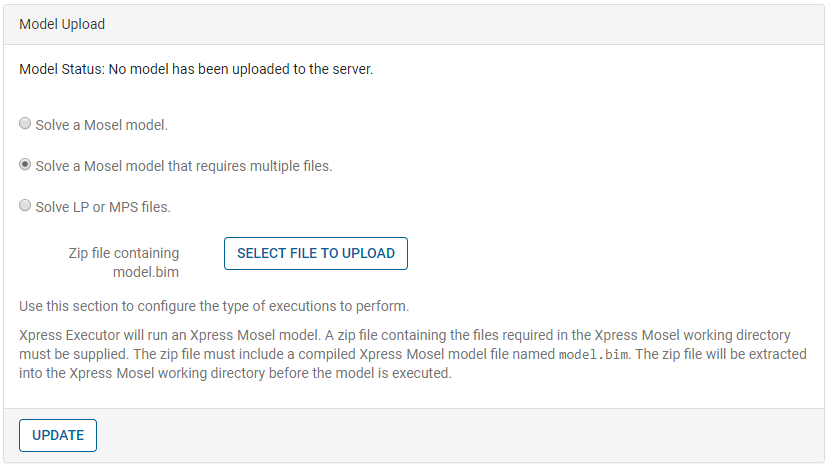Screen dimensions: 830x467
Task: Click blank space right of SELECT FILE TO UPLOAD
Action: 600,254
